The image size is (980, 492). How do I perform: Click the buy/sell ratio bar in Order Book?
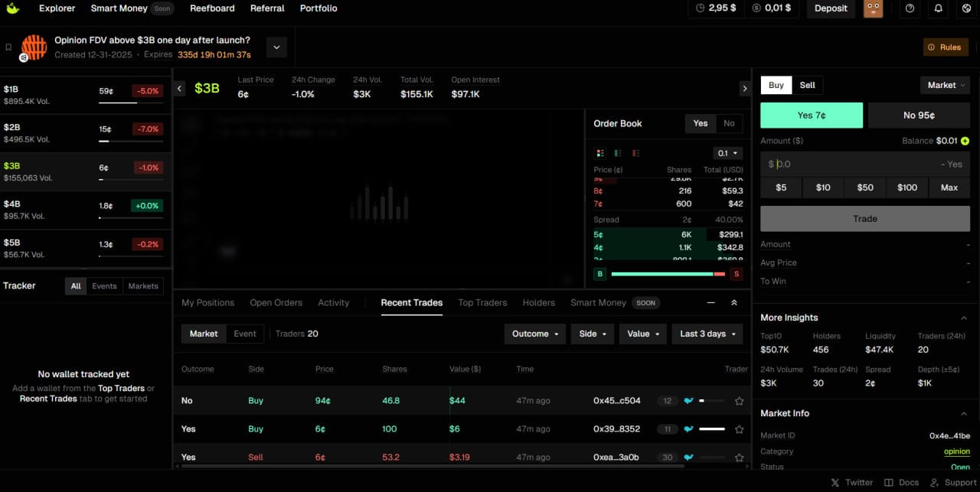[x=668, y=273]
